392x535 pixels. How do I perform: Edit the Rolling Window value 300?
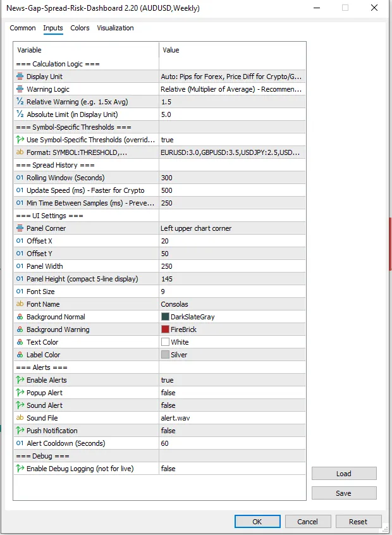pos(232,178)
